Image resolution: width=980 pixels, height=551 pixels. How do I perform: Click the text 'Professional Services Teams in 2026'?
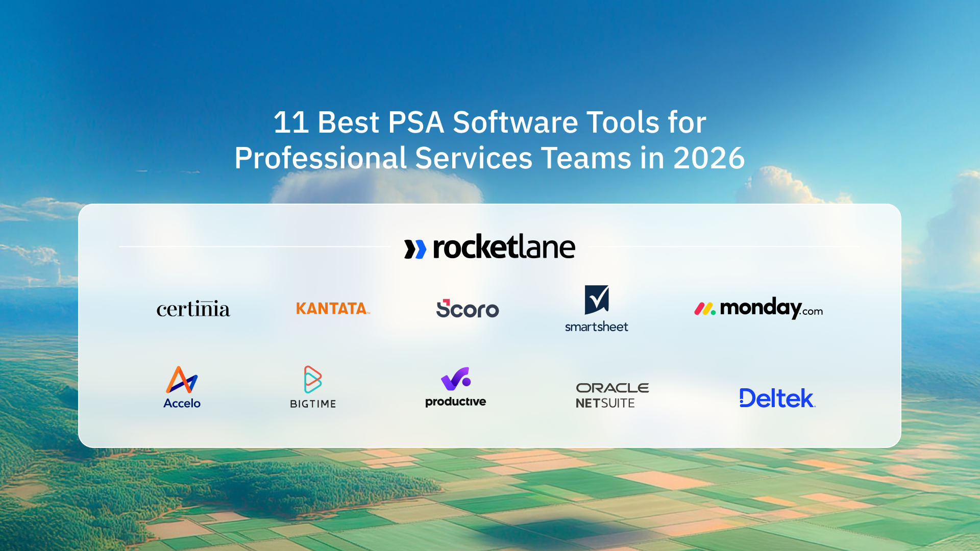(490, 158)
